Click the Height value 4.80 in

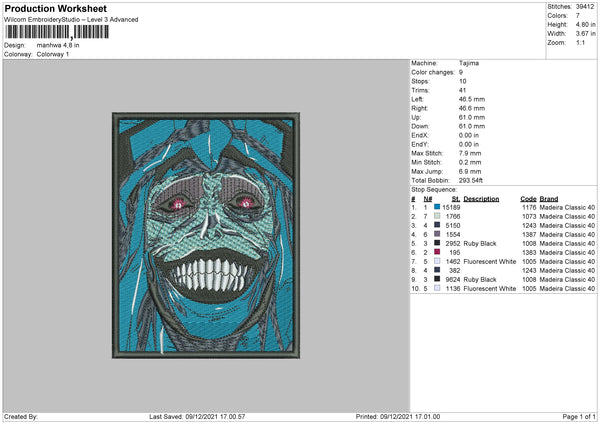tap(585, 24)
